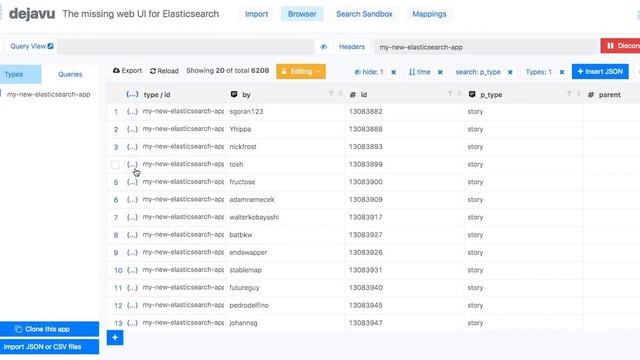Image resolution: width=640 pixels, height=360 pixels.
Task: Click the time sort tag
Action: 420,72
